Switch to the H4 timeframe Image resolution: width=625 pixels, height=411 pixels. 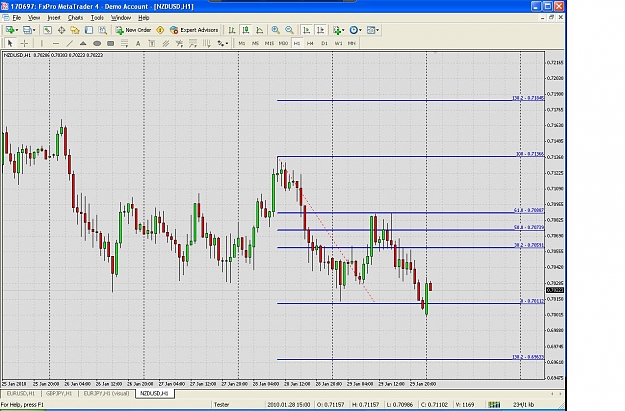(x=310, y=43)
